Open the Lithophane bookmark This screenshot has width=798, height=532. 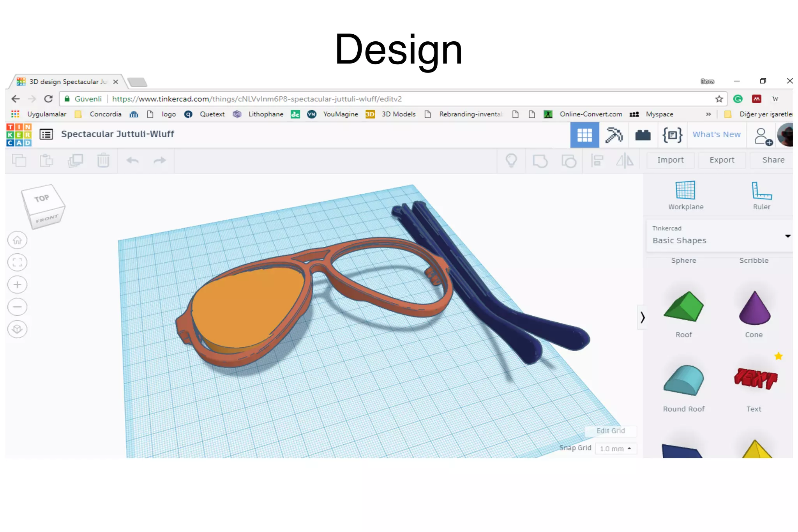coord(258,114)
